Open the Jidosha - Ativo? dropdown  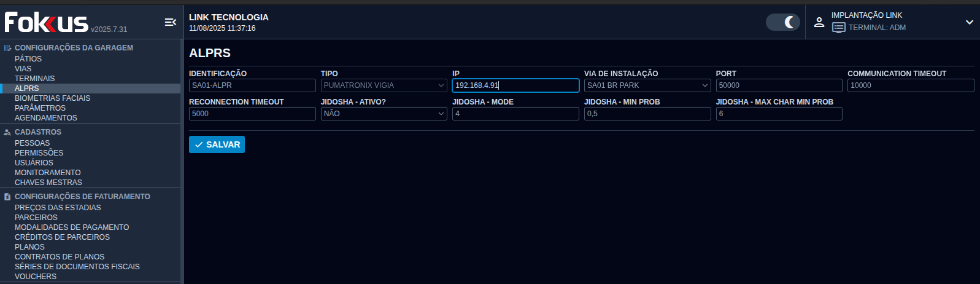coord(384,114)
